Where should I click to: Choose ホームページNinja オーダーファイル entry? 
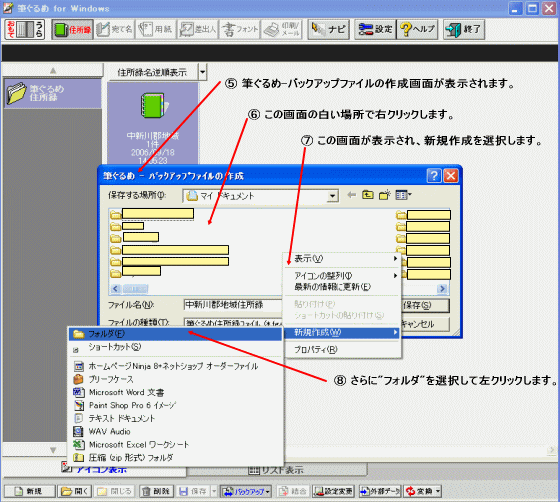[x=175, y=366]
